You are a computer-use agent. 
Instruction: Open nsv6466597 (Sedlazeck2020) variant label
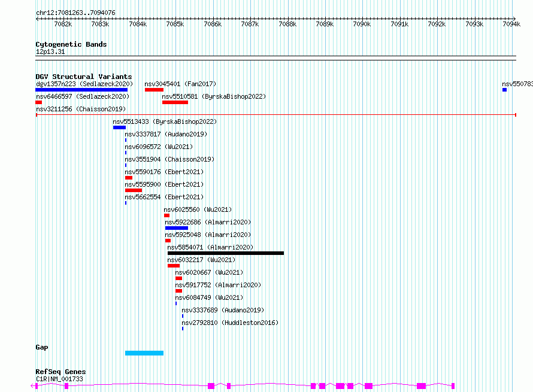[x=83, y=96]
